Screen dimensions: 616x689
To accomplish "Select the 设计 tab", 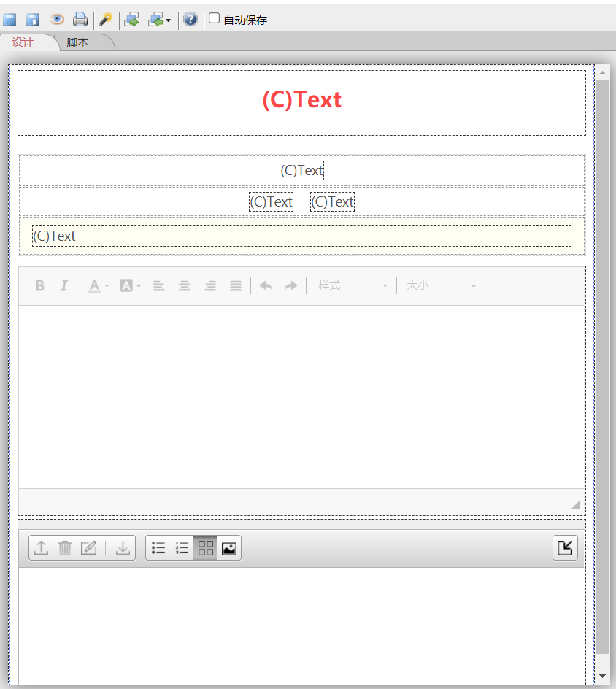I will click(x=23, y=42).
